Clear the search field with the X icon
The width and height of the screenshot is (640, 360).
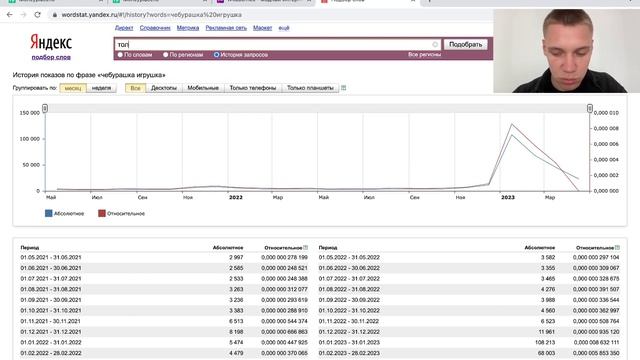click(x=435, y=44)
